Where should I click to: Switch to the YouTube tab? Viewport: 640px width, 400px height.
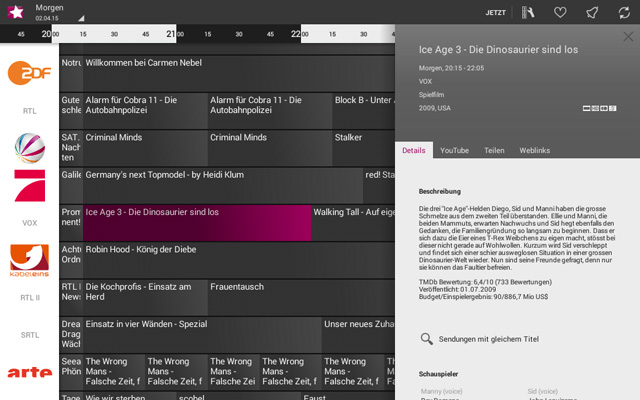454,150
